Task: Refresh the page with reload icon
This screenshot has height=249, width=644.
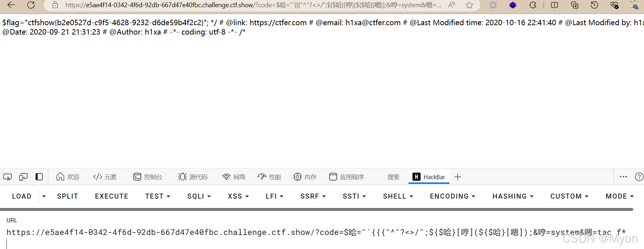Action: [31, 5]
